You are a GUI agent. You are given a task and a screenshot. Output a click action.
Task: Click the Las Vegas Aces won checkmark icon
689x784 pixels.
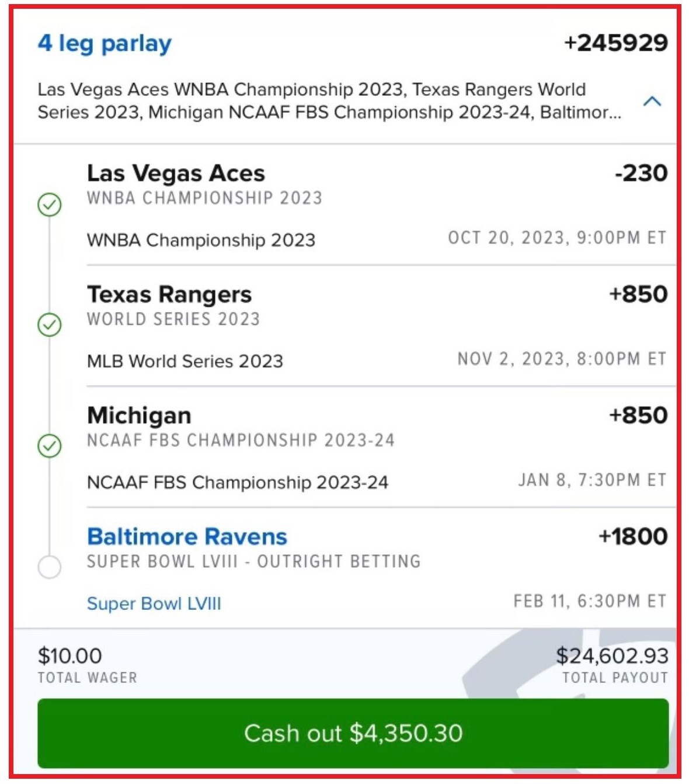click(50, 205)
